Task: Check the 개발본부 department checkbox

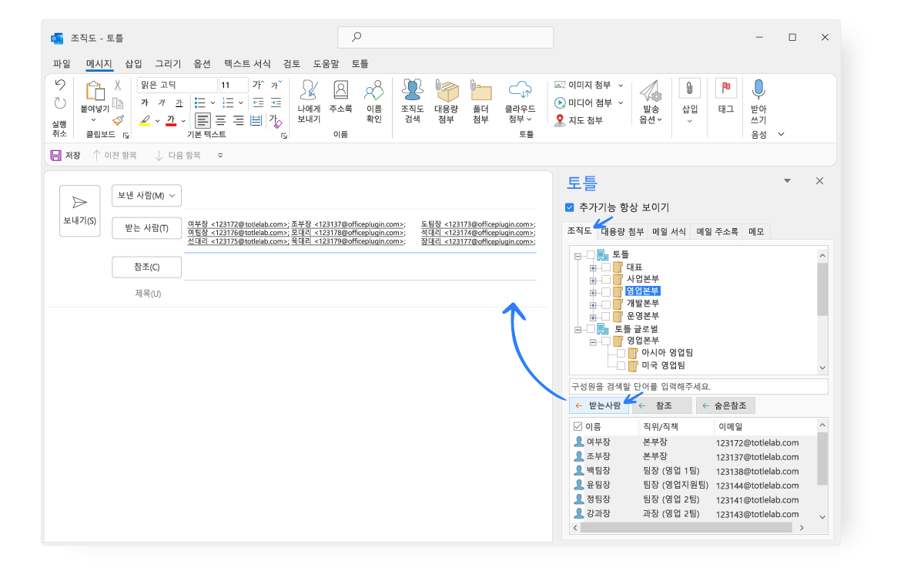Action: (x=606, y=304)
